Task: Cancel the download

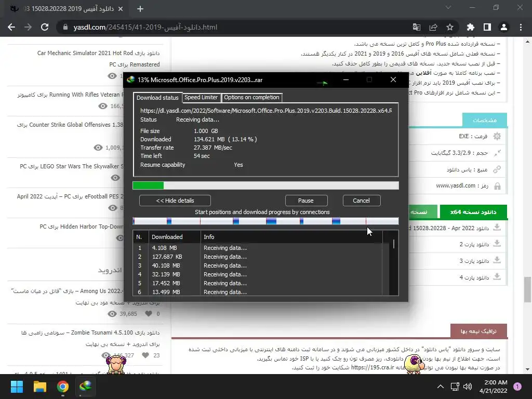Action: click(362, 201)
